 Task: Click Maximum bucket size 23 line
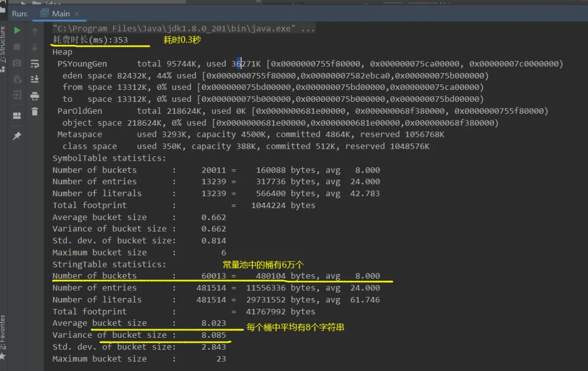139,358
